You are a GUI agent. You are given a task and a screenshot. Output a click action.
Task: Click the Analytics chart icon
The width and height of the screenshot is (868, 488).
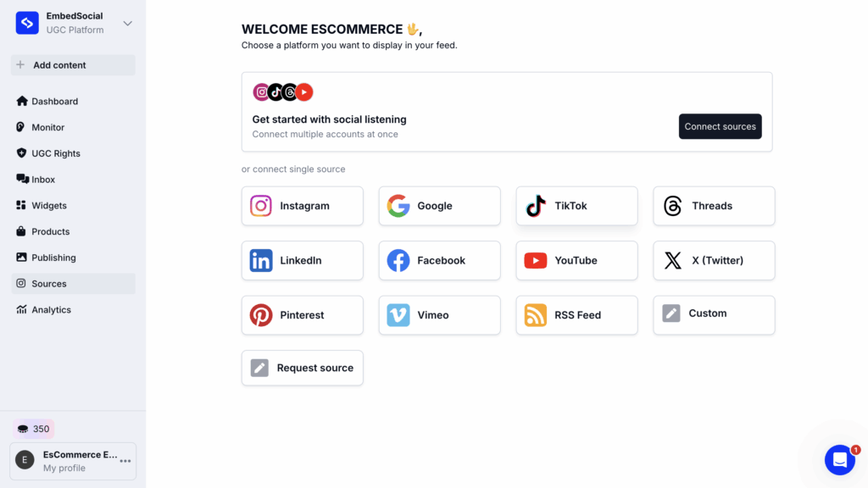point(22,309)
